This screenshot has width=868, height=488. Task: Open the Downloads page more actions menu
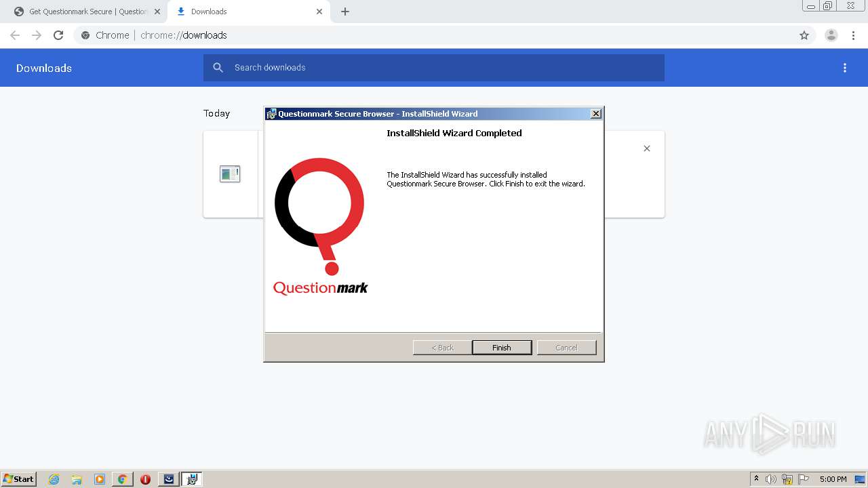[x=845, y=68]
